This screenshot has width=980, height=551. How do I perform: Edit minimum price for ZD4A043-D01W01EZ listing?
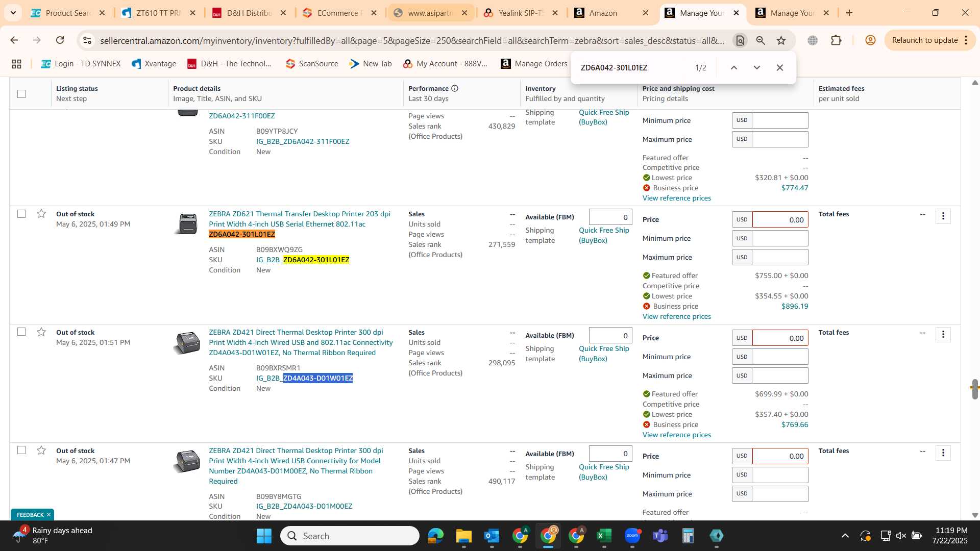click(780, 357)
